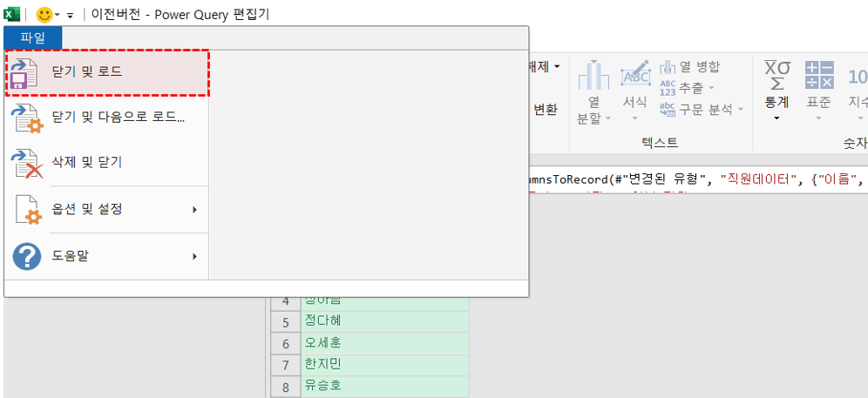Click the 표준 arithmetic operators icon
Viewport: 868px width, 398px height.
(818, 75)
